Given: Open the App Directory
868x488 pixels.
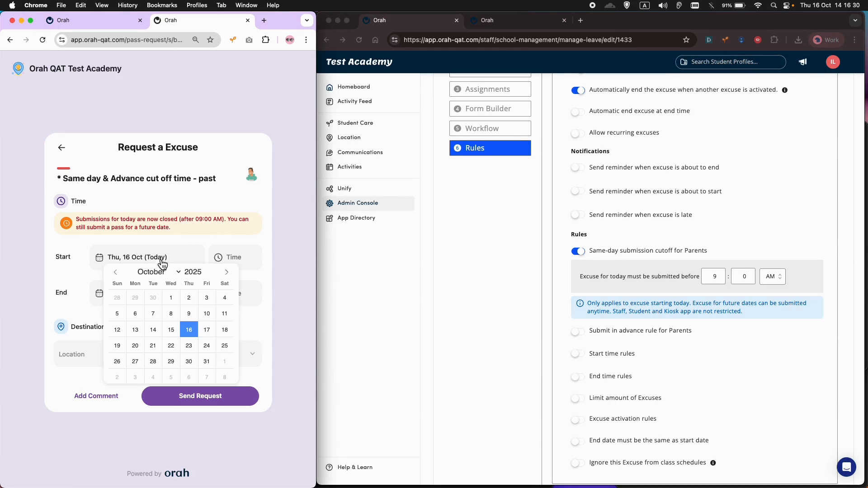Looking at the screenshot, I should tap(357, 218).
